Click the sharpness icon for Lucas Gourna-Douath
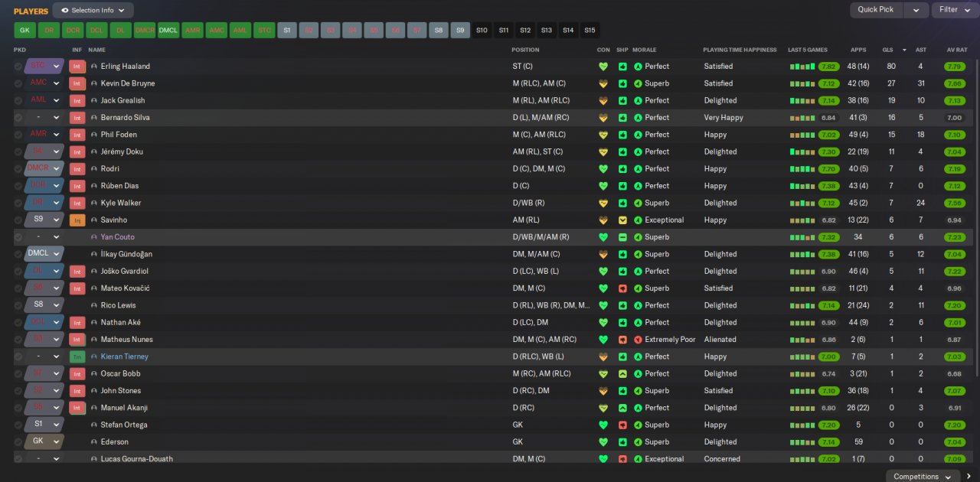The image size is (980, 482). click(623, 459)
